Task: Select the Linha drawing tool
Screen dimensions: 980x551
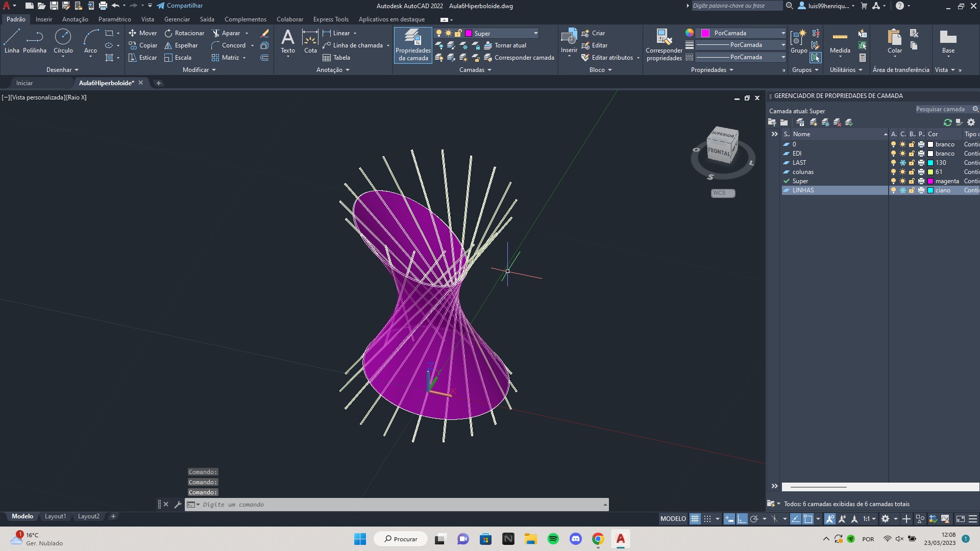Action: pyautogui.click(x=12, y=41)
